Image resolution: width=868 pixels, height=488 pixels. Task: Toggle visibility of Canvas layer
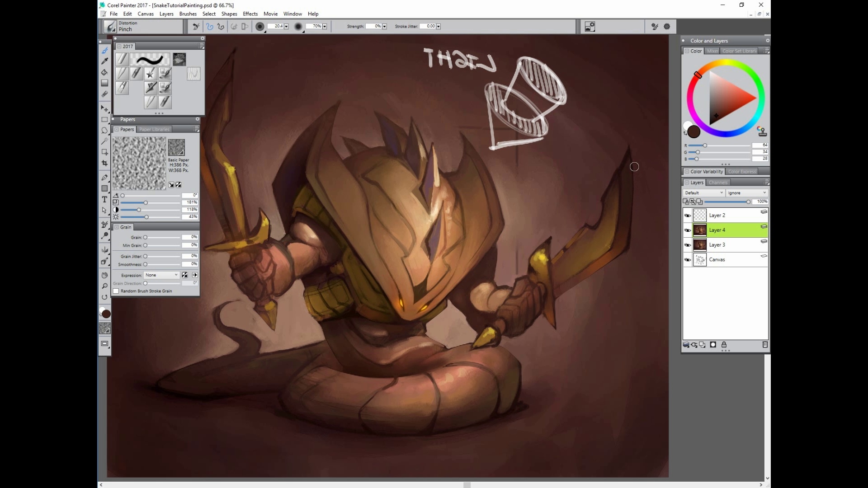[x=688, y=260]
